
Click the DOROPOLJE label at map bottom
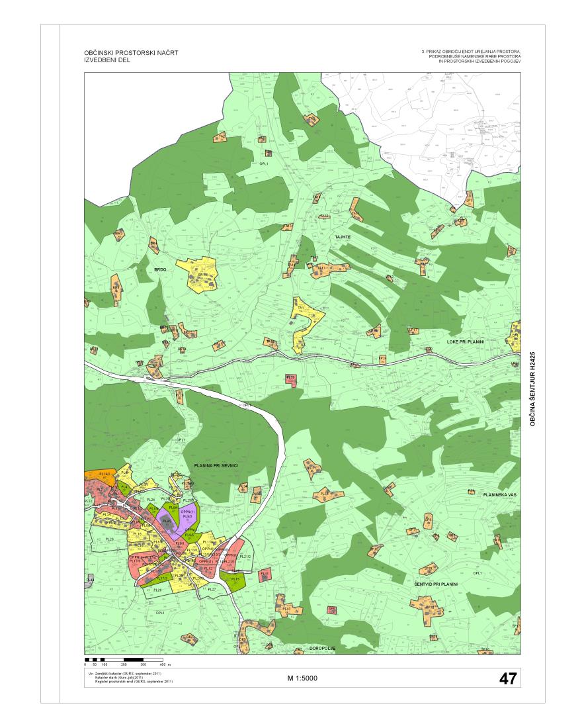point(322,649)
